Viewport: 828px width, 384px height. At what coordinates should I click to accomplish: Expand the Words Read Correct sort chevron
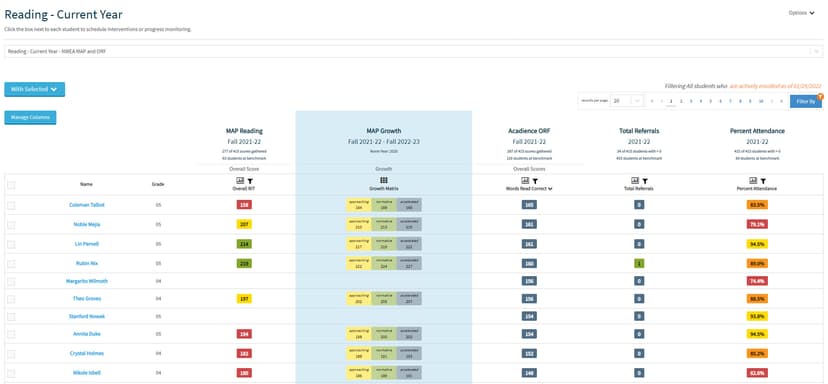click(x=551, y=189)
